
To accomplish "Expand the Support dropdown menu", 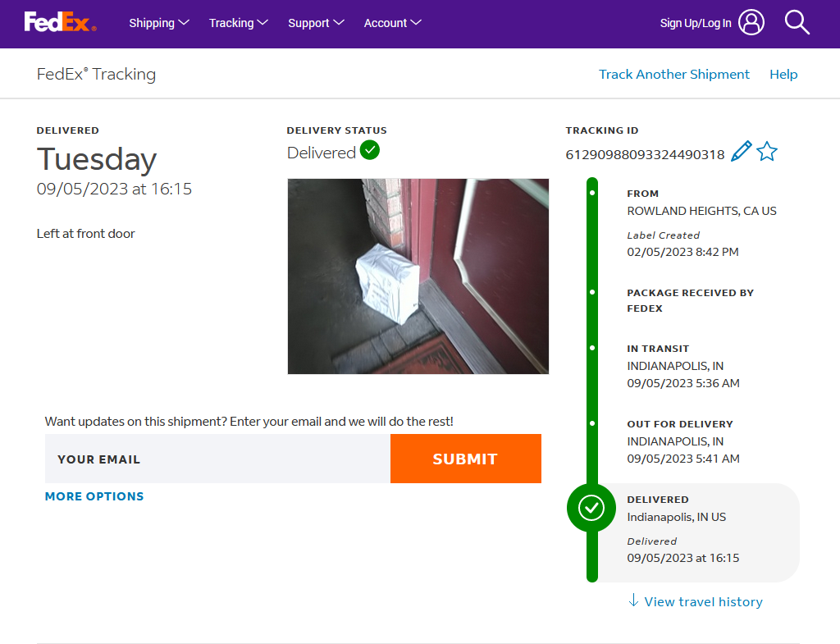I will click(316, 23).
